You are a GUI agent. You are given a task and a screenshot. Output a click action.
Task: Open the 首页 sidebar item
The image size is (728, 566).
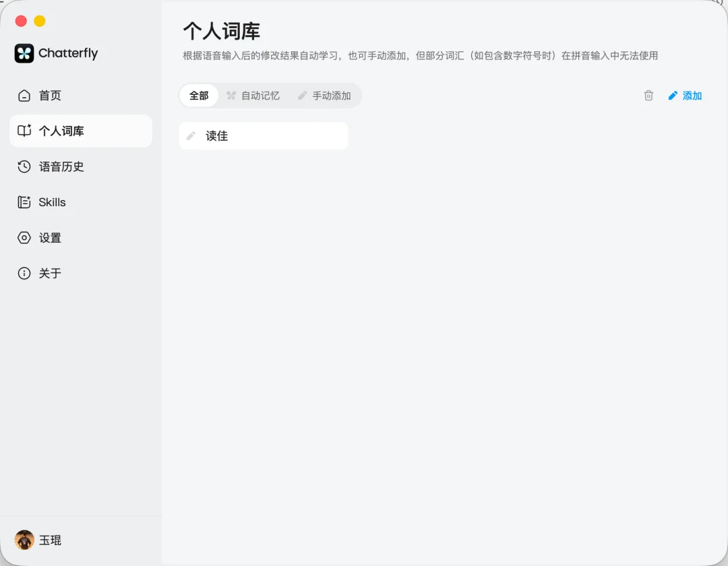pyautogui.click(x=81, y=96)
